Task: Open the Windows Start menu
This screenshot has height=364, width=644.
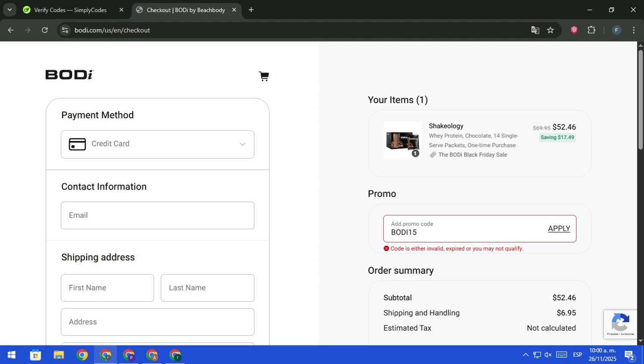Action: pyautogui.click(x=12, y=355)
